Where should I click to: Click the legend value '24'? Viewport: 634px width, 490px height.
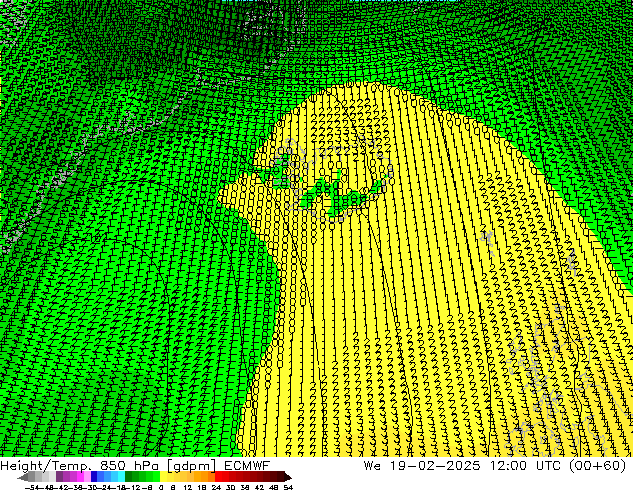tap(216, 487)
